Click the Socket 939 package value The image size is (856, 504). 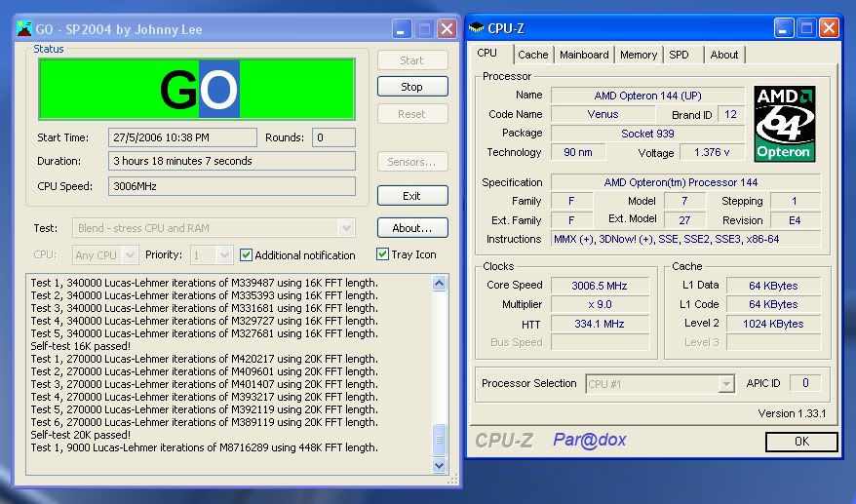click(647, 134)
